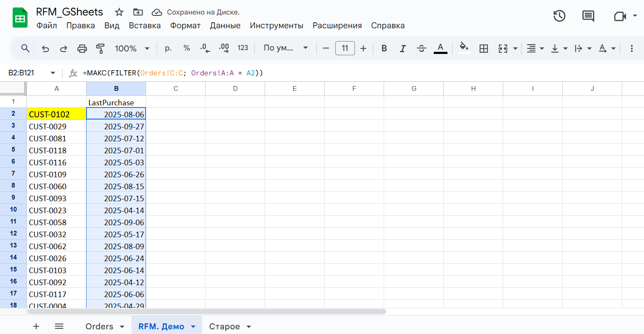644x334 pixels.
Task: Increase font size with plus button
Action: (363, 48)
